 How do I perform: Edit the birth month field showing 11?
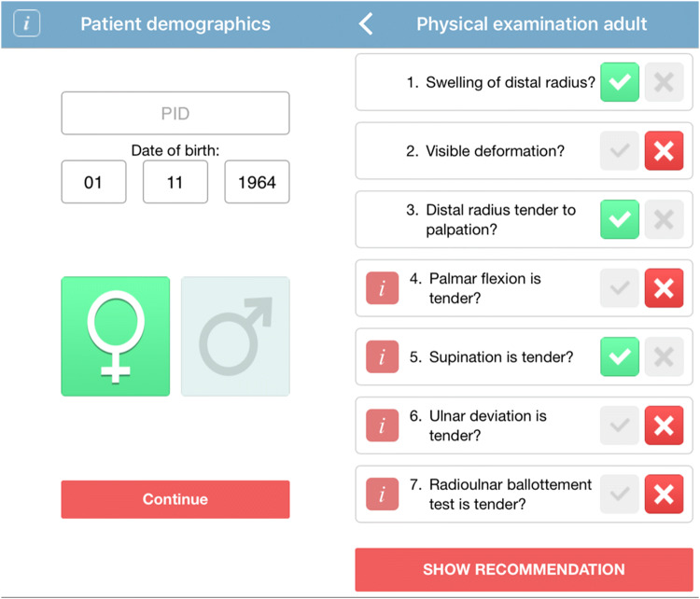pos(175,182)
